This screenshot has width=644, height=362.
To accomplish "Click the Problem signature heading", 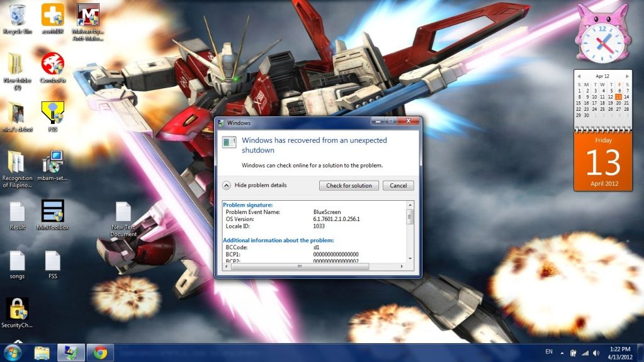I will coord(247,205).
